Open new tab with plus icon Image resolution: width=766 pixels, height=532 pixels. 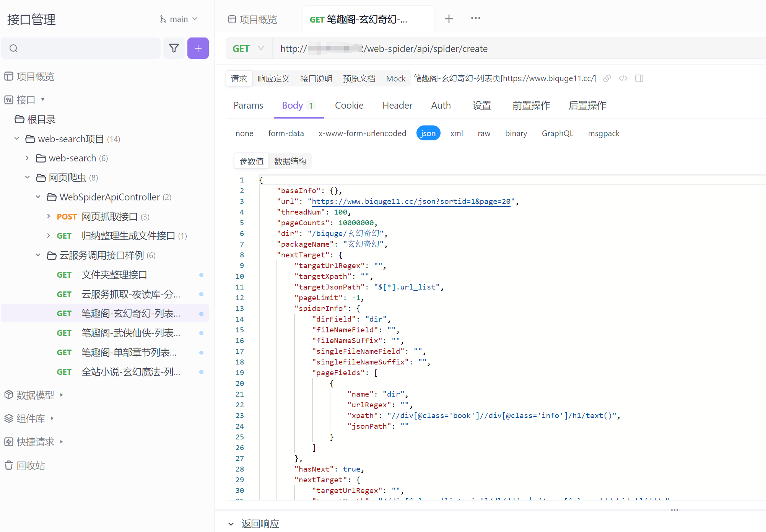tap(449, 18)
